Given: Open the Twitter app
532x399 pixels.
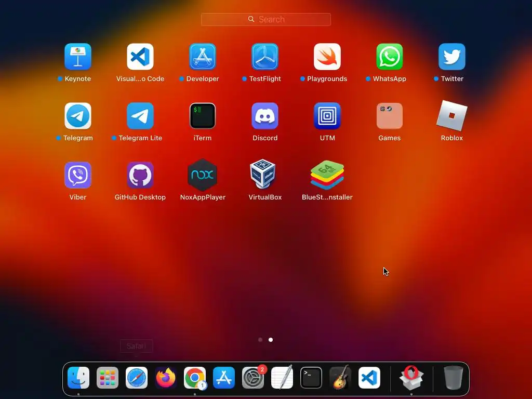Looking at the screenshot, I should coord(452,56).
